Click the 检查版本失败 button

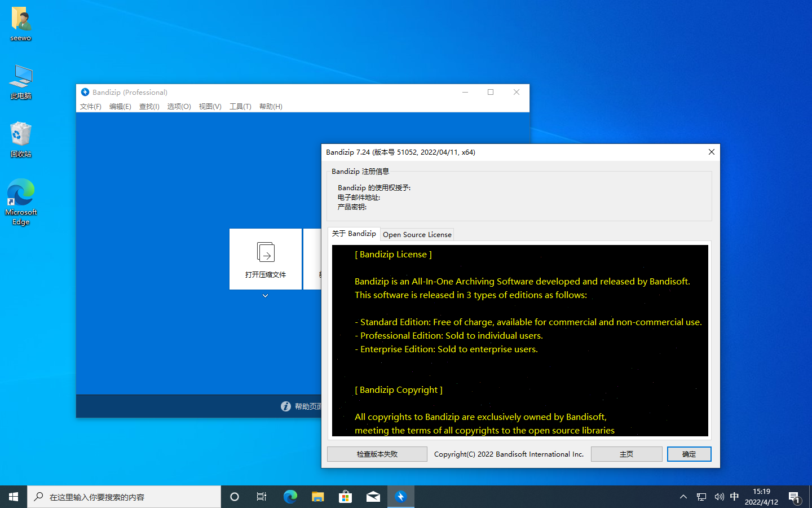tap(377, 454)
